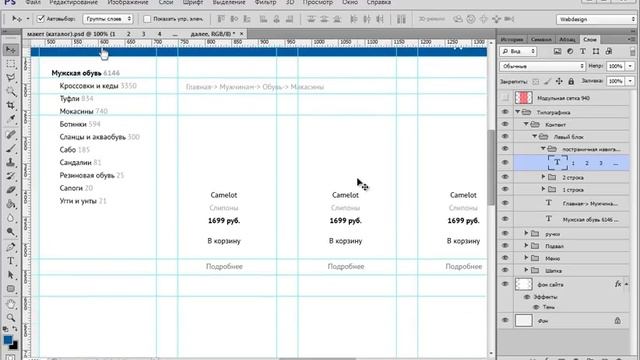Select the Dodge tool
This screenshot has height=360, width=640.
pos(11,232)
